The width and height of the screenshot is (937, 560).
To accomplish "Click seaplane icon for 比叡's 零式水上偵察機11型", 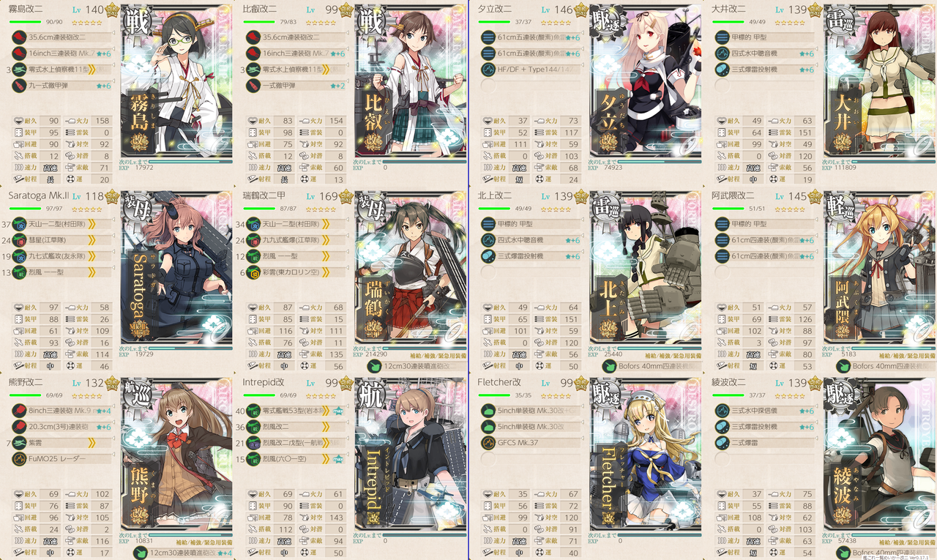I will pyautogui.click(x=253, y=70).
